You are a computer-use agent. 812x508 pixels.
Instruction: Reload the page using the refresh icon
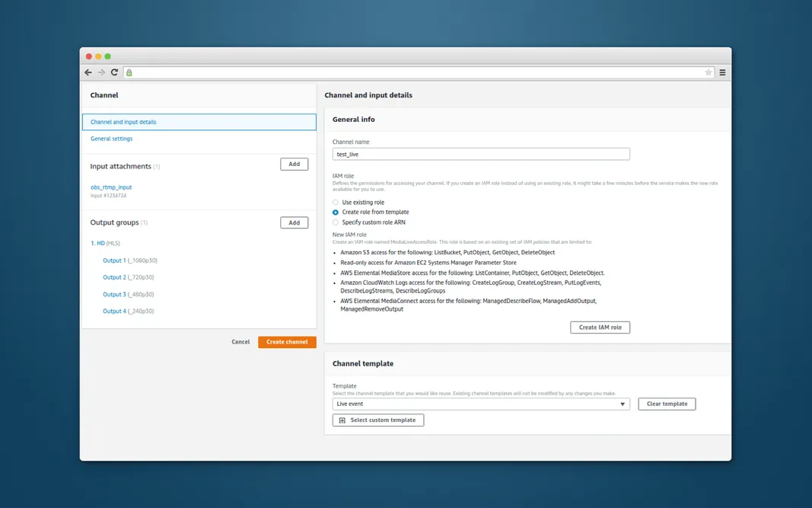coord(113,72)
